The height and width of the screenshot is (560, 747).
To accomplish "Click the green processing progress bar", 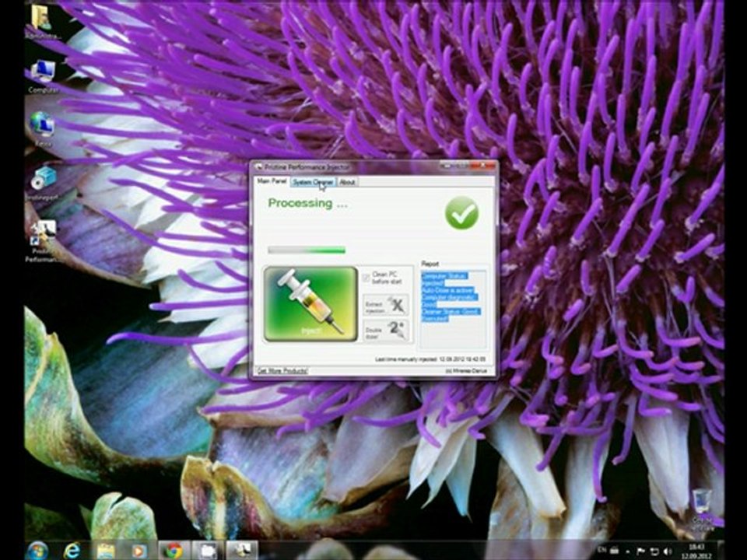I will [x=307, y=250].
